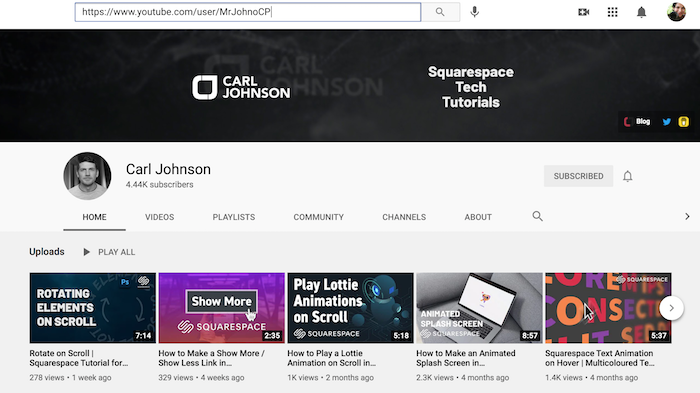Click the Carl Johnson channel name
This screenshot has width=700, height=393.
168,169
